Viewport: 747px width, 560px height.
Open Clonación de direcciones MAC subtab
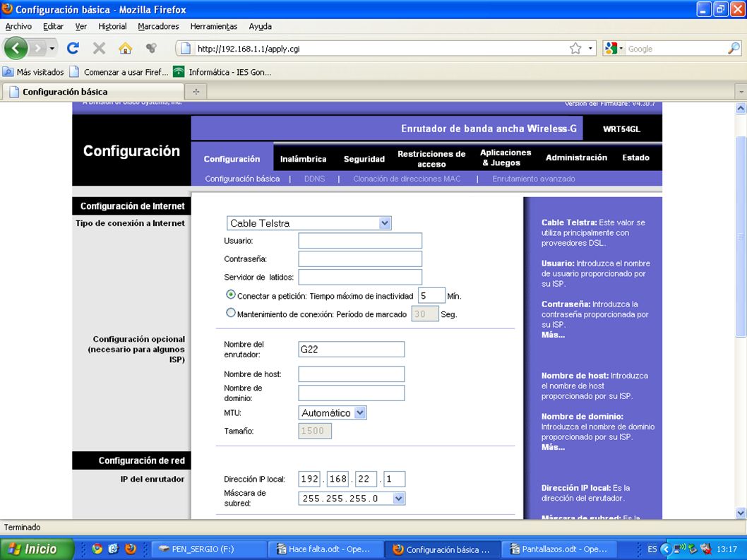[x=407, y=179]
